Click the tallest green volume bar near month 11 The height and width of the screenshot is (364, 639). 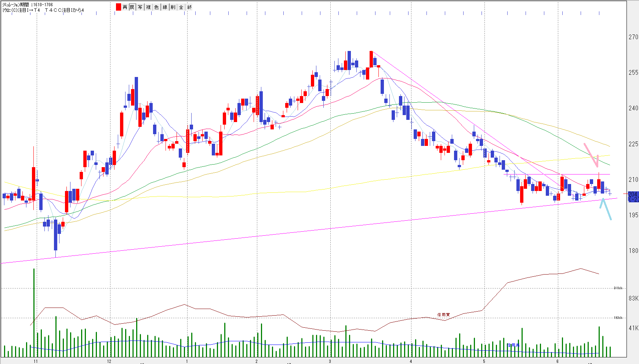click(x=34, y=312)
